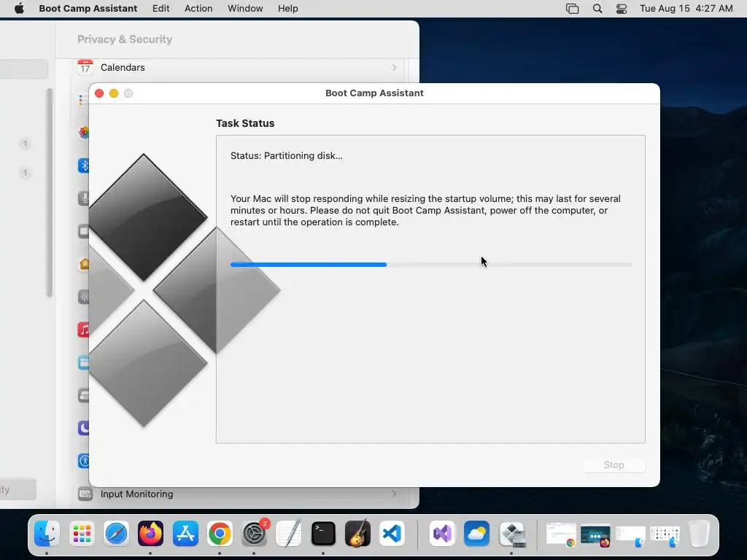The width and height of the screenshot is (747, 560).
Task: Open the Edit menu
Action: click(x=161, y=9)
